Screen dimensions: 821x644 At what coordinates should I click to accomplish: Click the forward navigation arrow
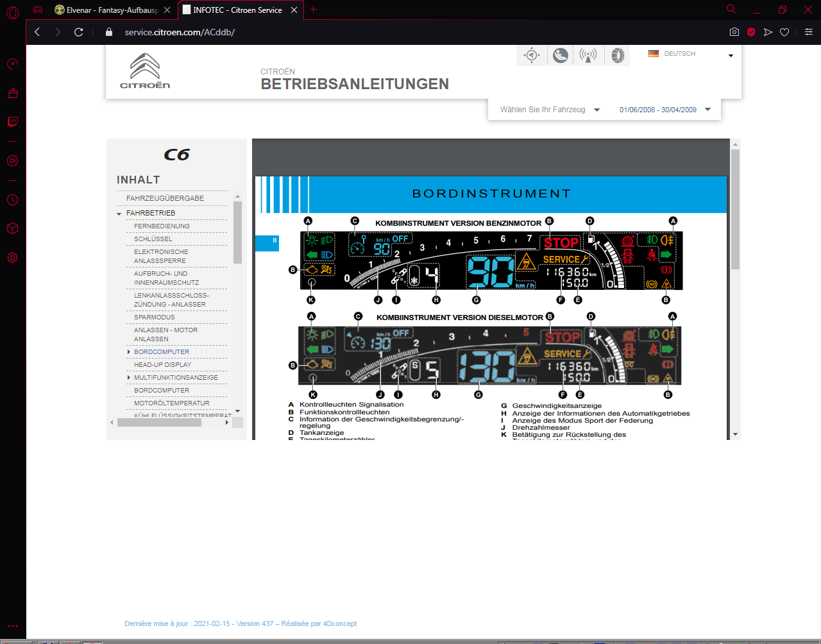click(x=58, y=32)
